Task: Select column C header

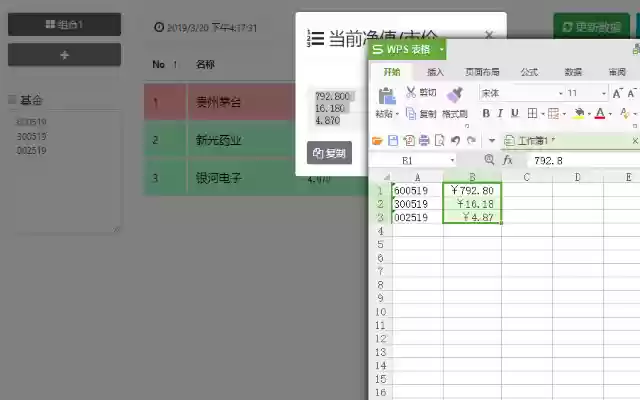Action: tap(527, 177)
